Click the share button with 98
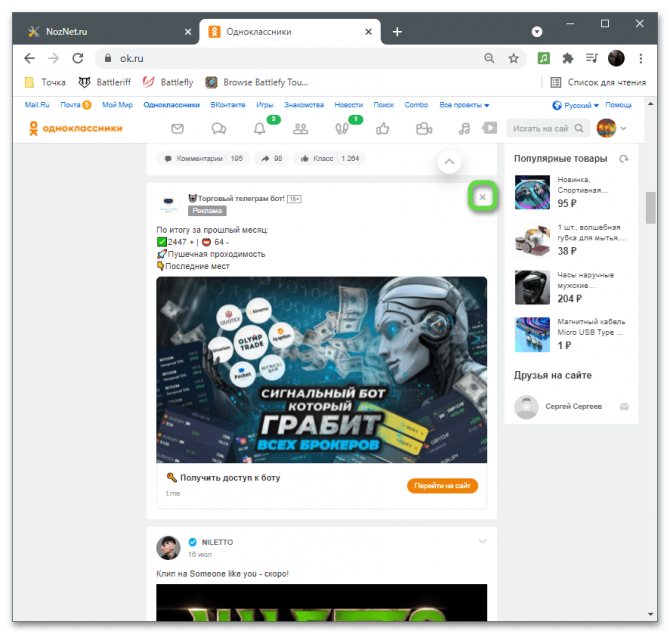Image resolution: width=670 pixels, height=634 pixels. [272, 158]
